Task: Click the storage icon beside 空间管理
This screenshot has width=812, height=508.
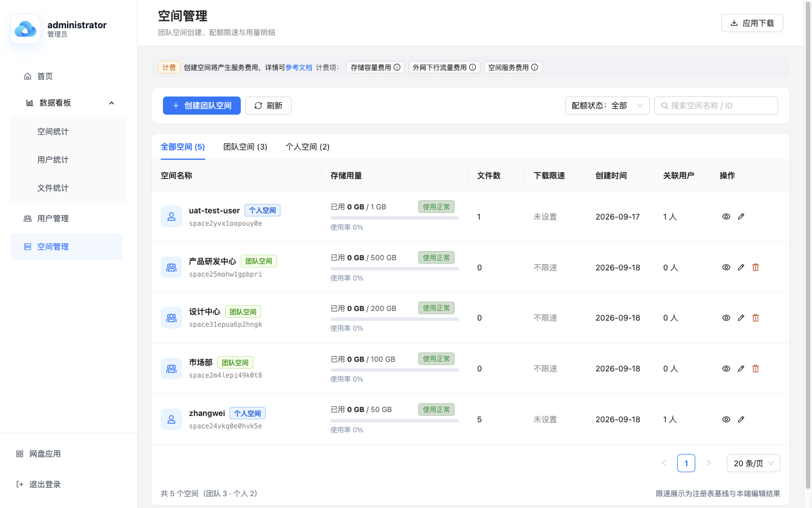Action: (x=28, y=247)
